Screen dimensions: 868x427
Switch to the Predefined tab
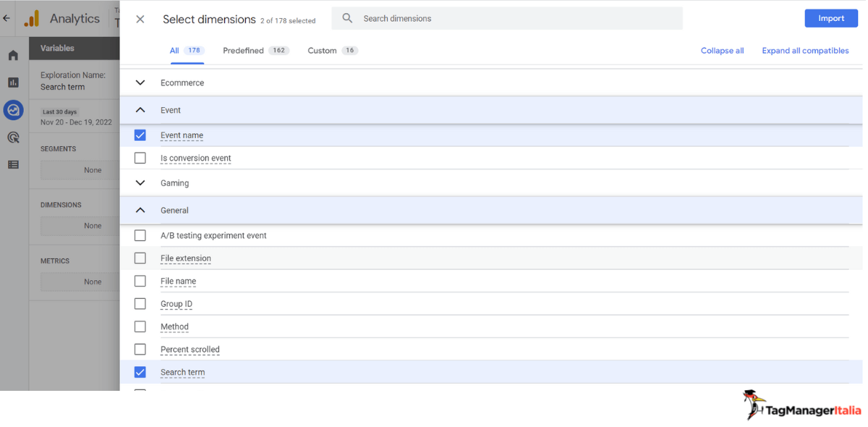[255, 51]
